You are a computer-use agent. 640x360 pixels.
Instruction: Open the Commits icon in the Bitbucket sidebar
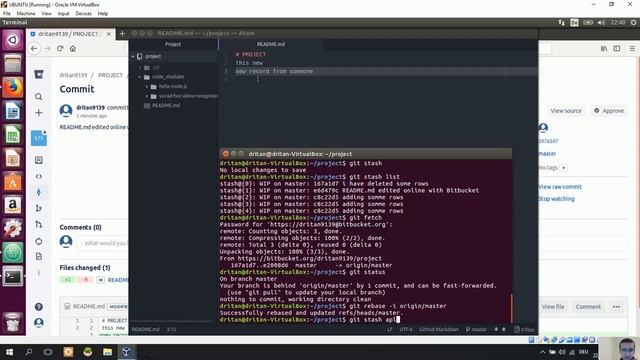point(39,192)
